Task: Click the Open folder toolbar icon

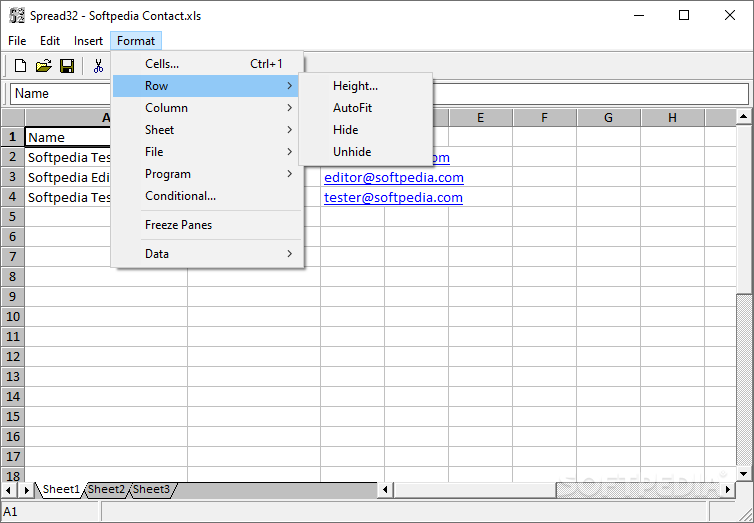Action: pos(44,66)
